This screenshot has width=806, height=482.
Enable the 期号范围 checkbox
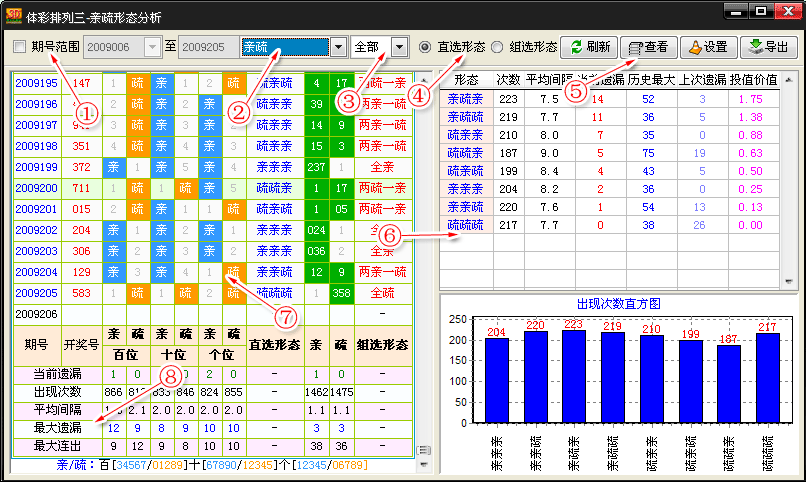(20, 47)
